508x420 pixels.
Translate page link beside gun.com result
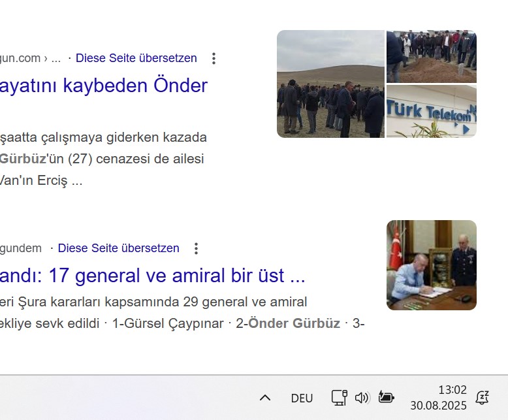[136, 58]
